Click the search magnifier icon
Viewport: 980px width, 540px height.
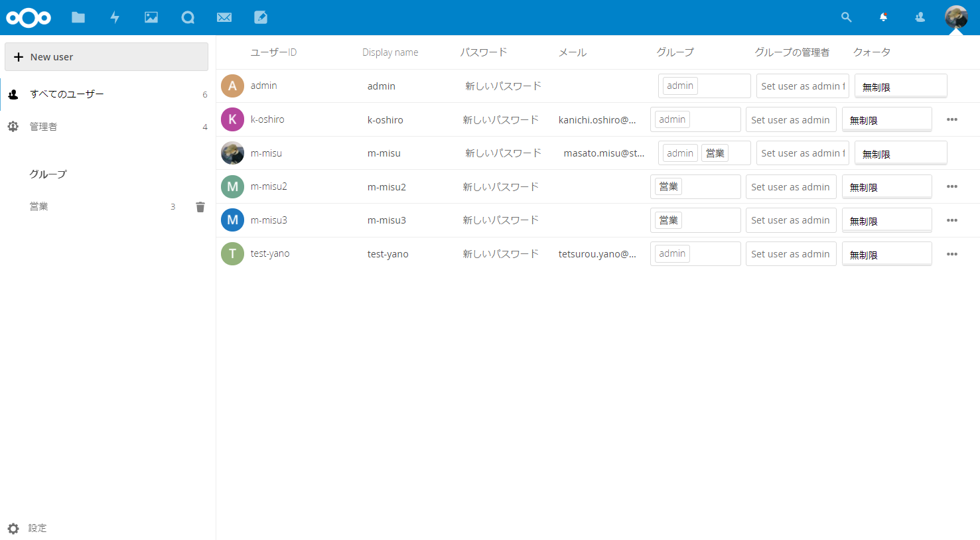click(x=846, y=17)
